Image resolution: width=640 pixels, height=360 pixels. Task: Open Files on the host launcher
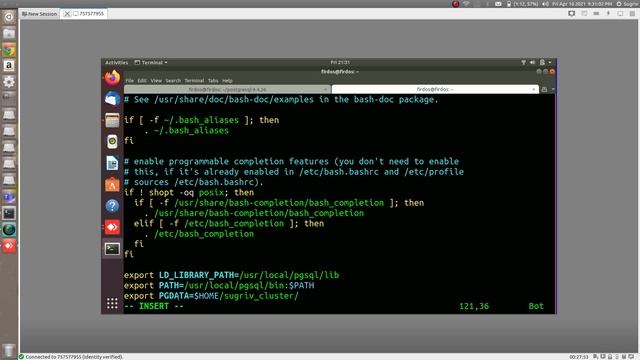(x=9, y=33)
